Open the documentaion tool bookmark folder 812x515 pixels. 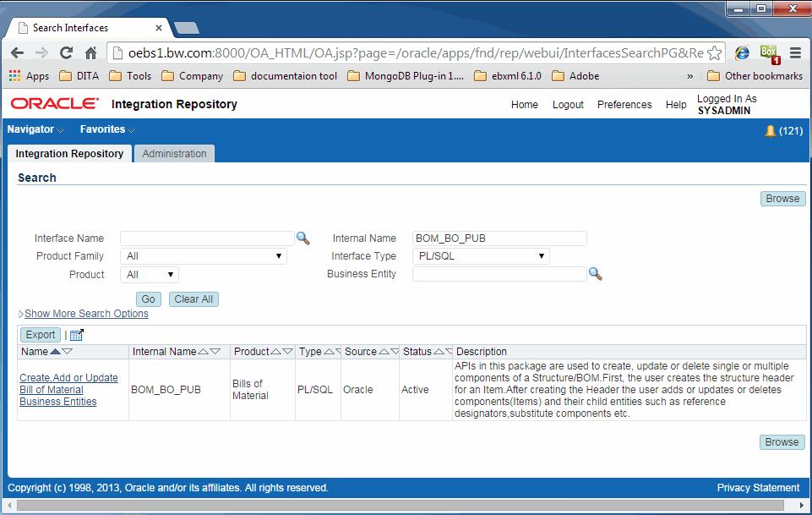286,76
